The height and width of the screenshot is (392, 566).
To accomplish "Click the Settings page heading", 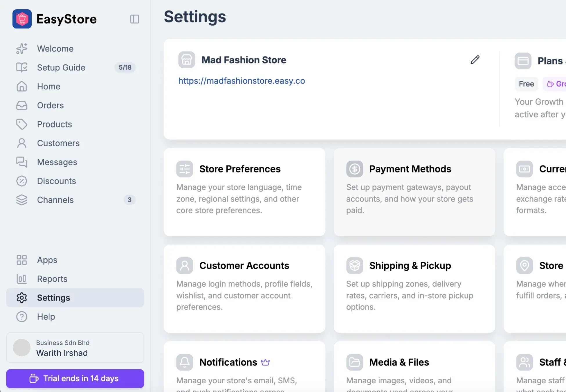I will click(x=195, y=17).
